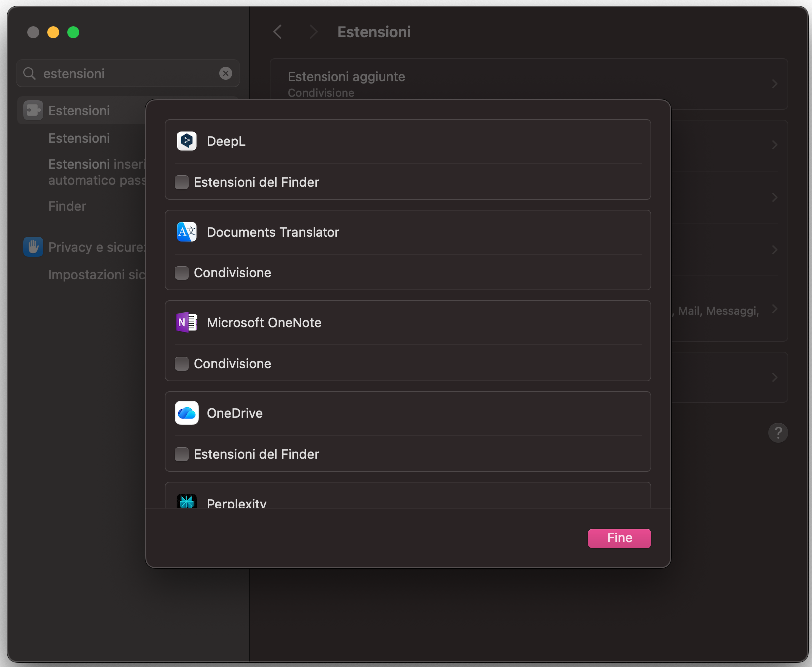Clear the search field with the X icon

tap(226, 73)
